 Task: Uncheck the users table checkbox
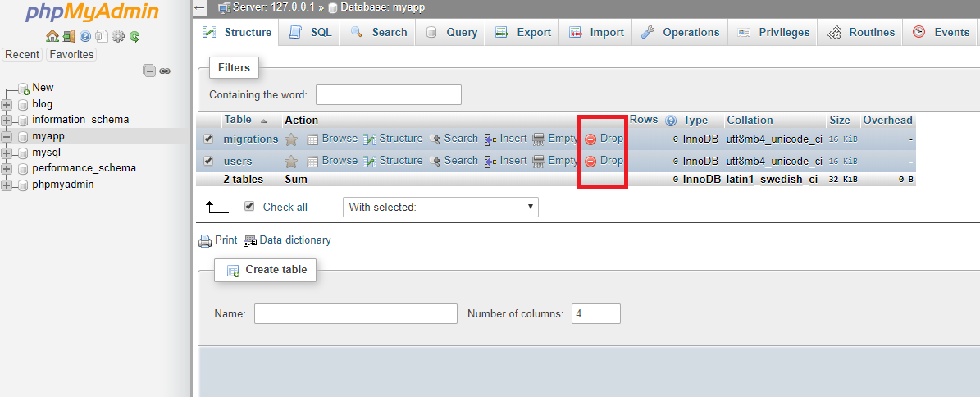(x=209, y=162)
